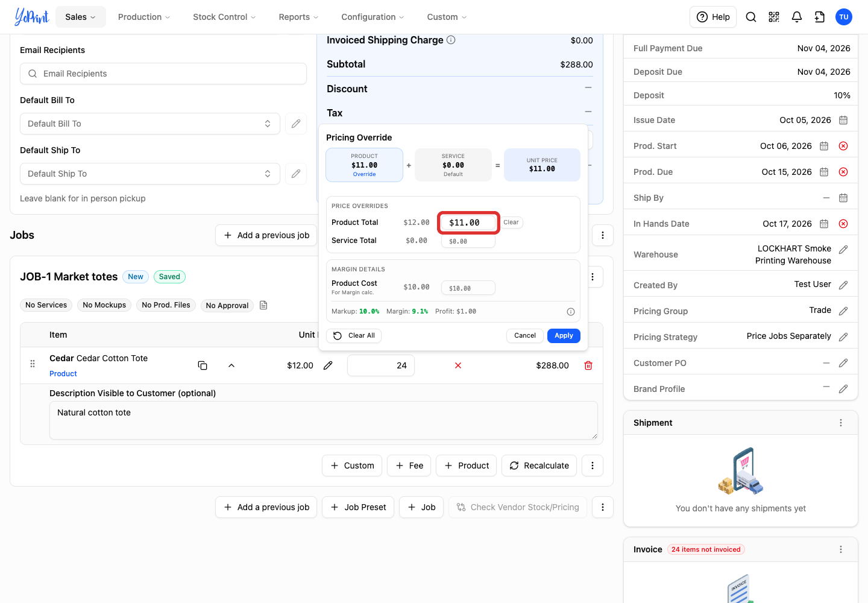Cancel the pricing override dialog
The width and height of the screenshot is (868, 603).
pyautogui.click(x=525, y=336)
